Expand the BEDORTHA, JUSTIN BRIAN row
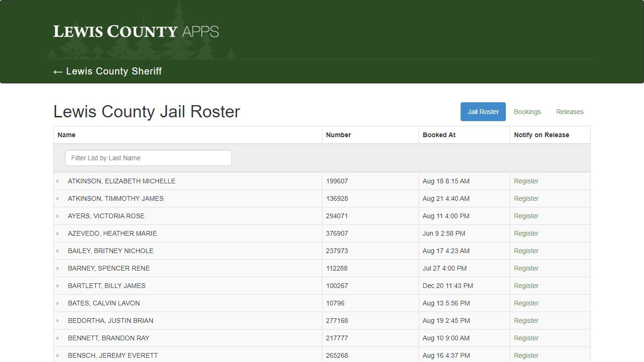Image resolution: width=644 pixels, height=362 pixels. (x=58, y=321)
